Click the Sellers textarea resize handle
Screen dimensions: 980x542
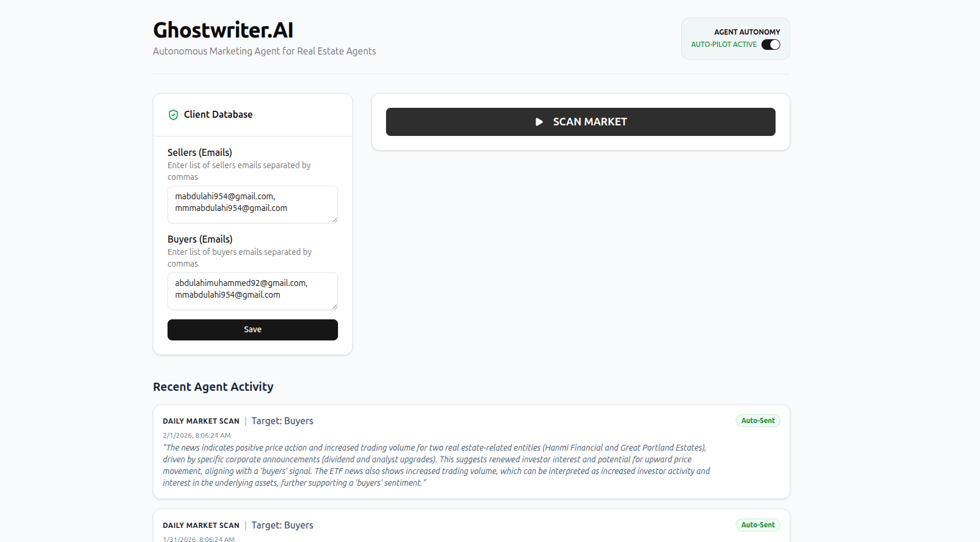334,220
